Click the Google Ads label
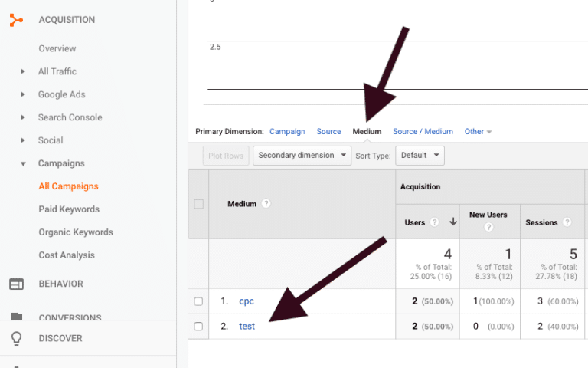 pyautogui.click(x=61, y=94)
